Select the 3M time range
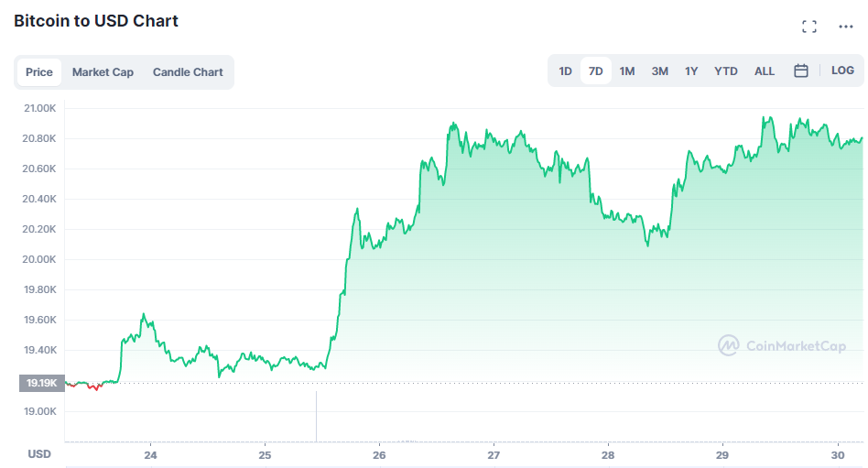This screenshot has height=468, width=868. point(659,71)
